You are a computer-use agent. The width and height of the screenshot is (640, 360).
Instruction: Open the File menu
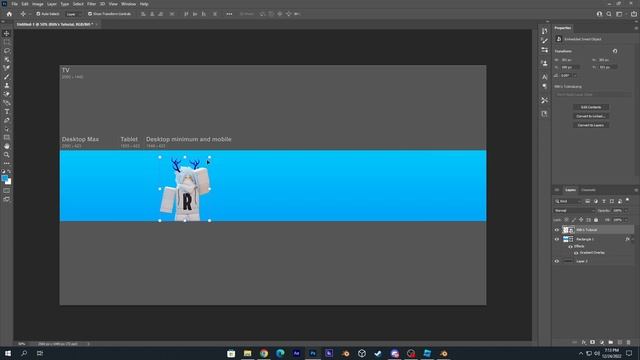tap(15, 4)
